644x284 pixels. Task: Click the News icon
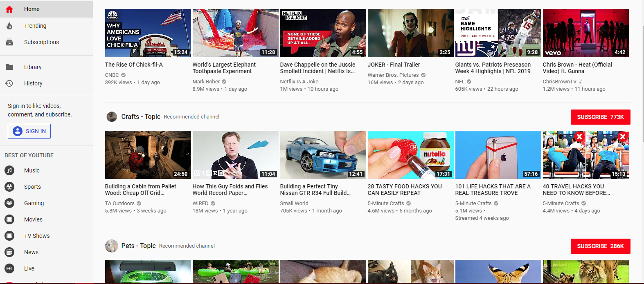pyautogui.click(x=9, y=252)
